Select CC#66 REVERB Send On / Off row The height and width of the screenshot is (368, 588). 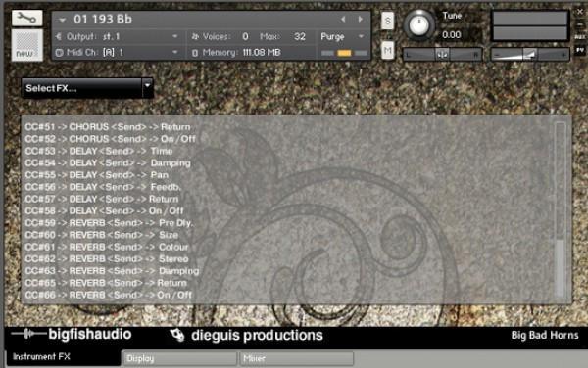(x=109, y=295)
